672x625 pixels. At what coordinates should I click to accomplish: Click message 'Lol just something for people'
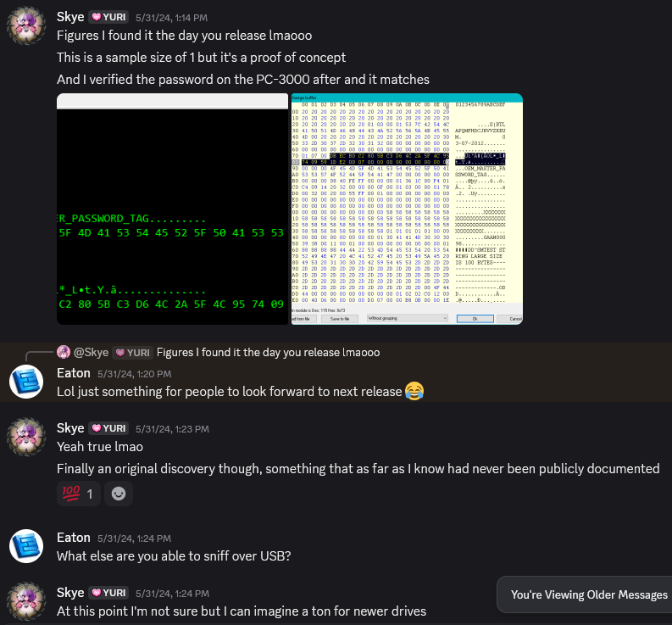coord(230,391)
